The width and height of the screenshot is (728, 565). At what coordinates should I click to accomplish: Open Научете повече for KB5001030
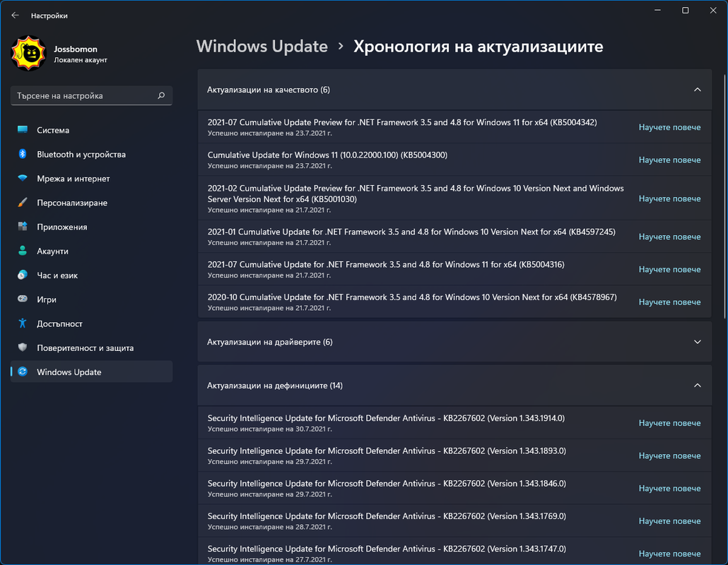669,198
